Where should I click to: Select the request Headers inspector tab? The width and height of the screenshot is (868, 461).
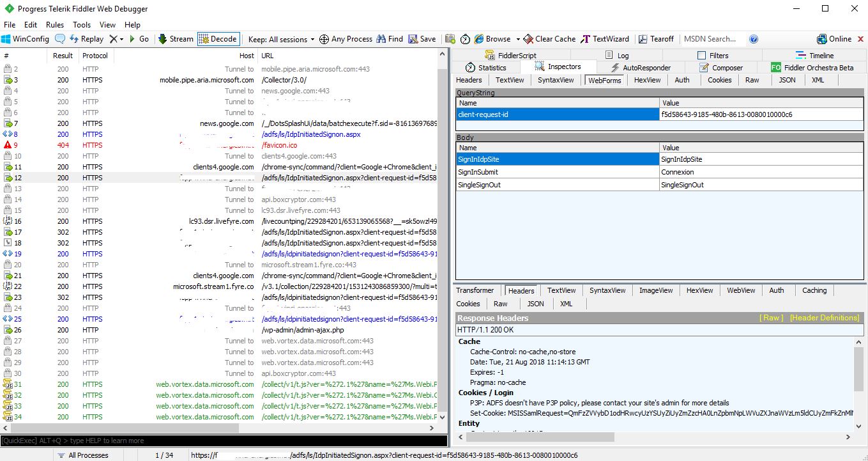469,80
